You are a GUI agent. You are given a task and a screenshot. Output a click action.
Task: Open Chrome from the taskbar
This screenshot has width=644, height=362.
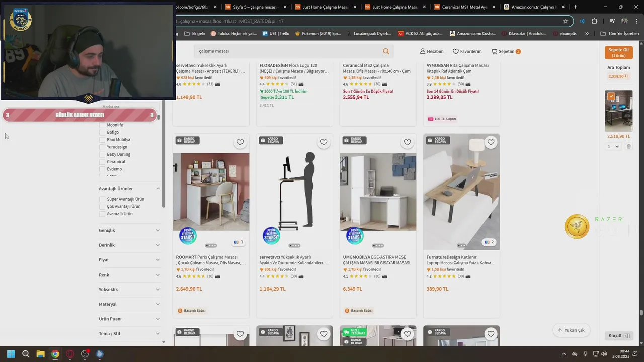pyautogui.click(x=55, y=354)
